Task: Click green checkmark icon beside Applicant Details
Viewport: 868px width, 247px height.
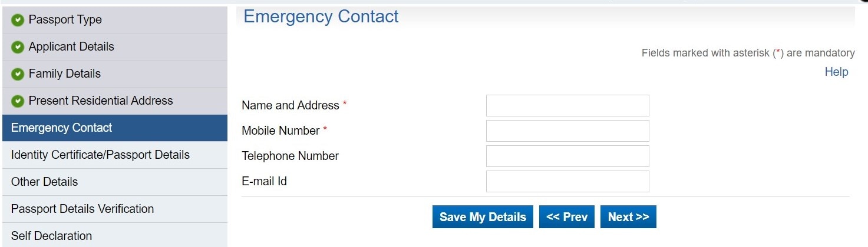Action: [18, 47]
